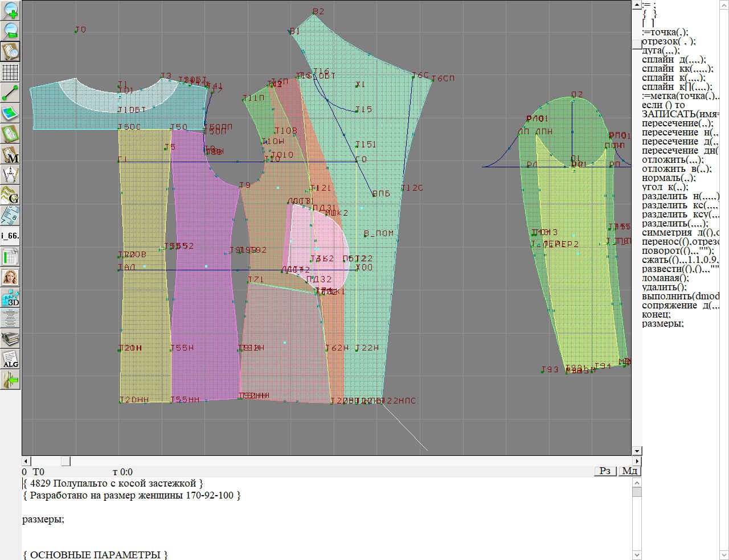The height and width of the screenshot is (560, 729).
Task: Click the canvas horizontal scrollbar thumb
Action: 65,460
